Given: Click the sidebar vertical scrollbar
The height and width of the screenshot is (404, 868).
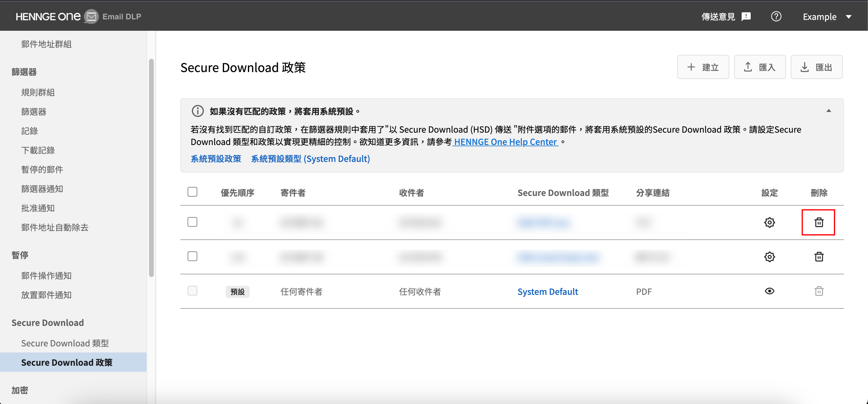Looking at the screenshot, I should [151, 168].
